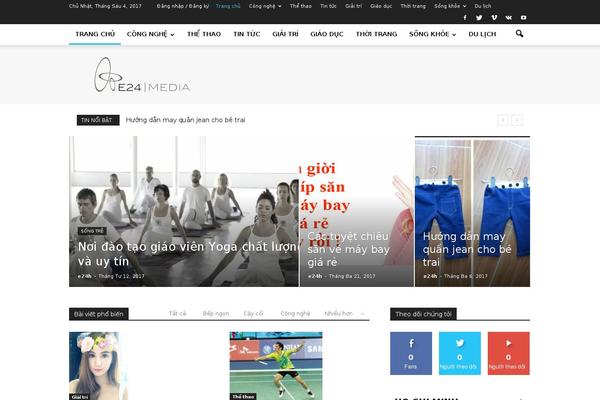Select the Cây cối filter tab

coord(253,313)
